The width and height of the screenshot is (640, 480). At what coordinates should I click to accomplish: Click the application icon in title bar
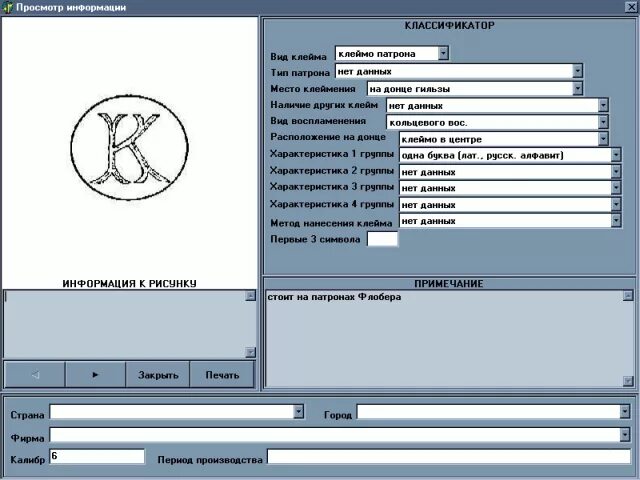pyautogui.click(x=7, y=7)
